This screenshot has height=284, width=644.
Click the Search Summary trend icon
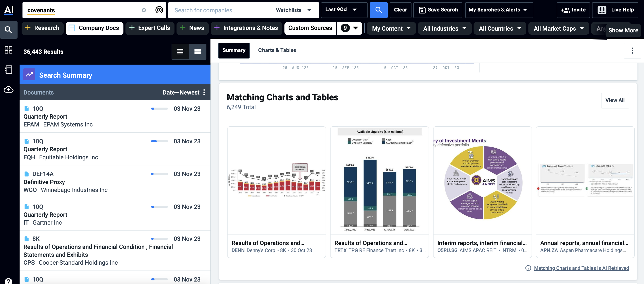pos(29,74)
